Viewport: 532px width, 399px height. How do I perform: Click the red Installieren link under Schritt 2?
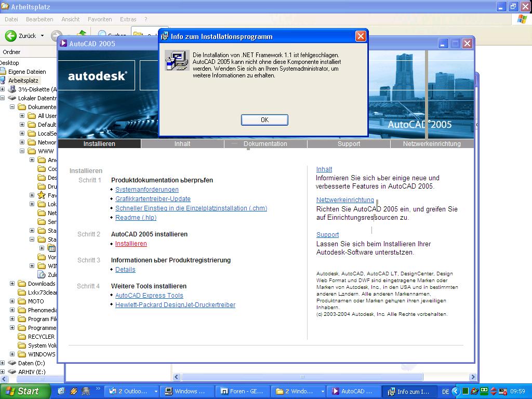point(131,244)
